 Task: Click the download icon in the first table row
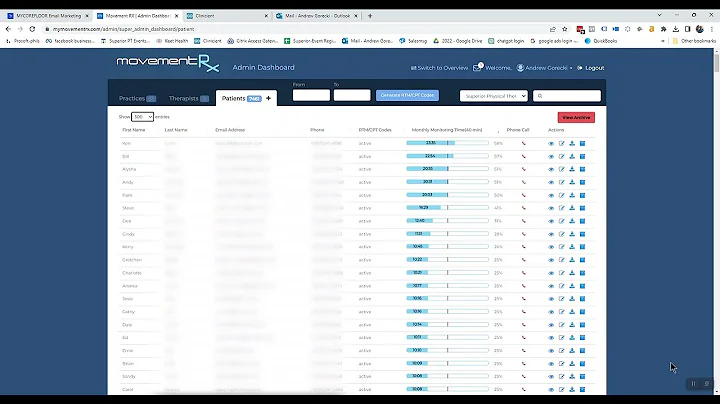pos(572,143)
